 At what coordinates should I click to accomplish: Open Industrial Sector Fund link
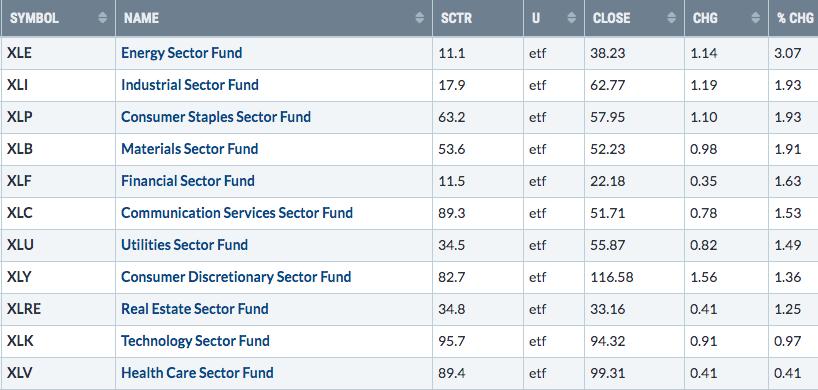[190, 85]
